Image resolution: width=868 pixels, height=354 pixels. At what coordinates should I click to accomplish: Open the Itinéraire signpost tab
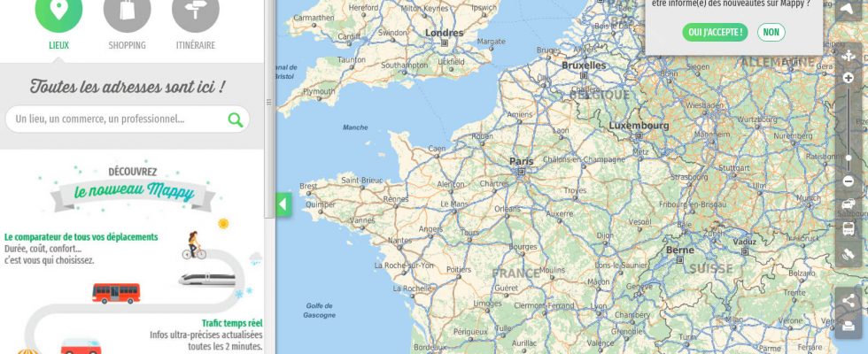(196, 11)
